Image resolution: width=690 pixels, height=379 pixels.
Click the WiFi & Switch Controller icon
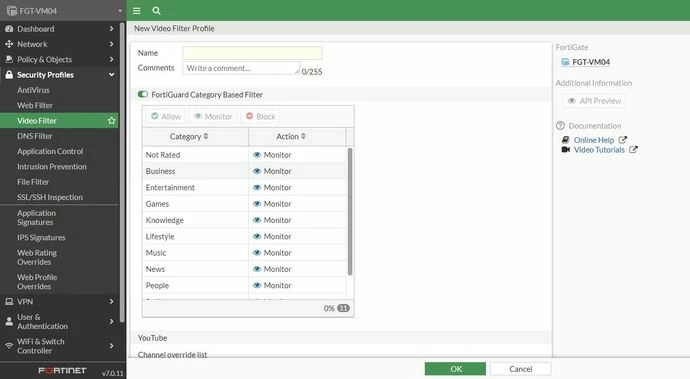[9, 346]
